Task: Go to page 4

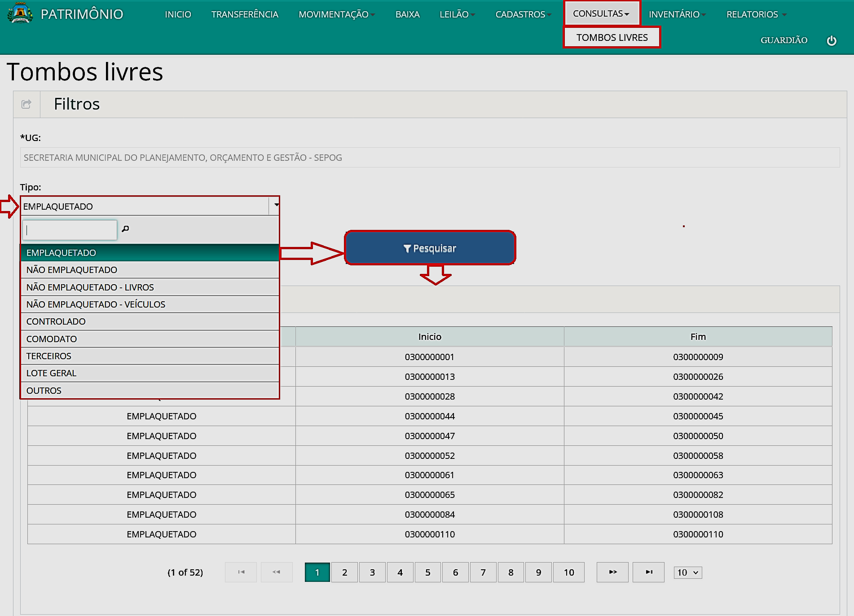Action: click(400, 572)
